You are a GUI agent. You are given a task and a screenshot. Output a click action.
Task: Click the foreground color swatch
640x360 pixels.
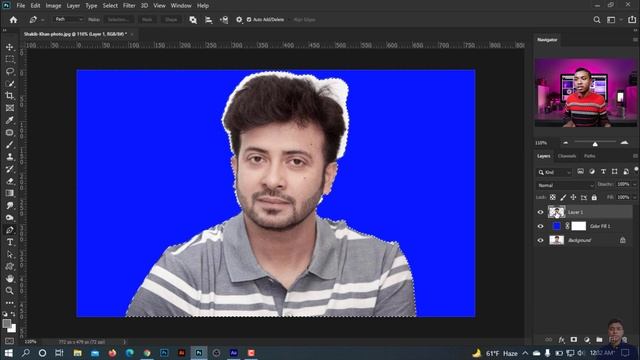click(x=7, y=324)
